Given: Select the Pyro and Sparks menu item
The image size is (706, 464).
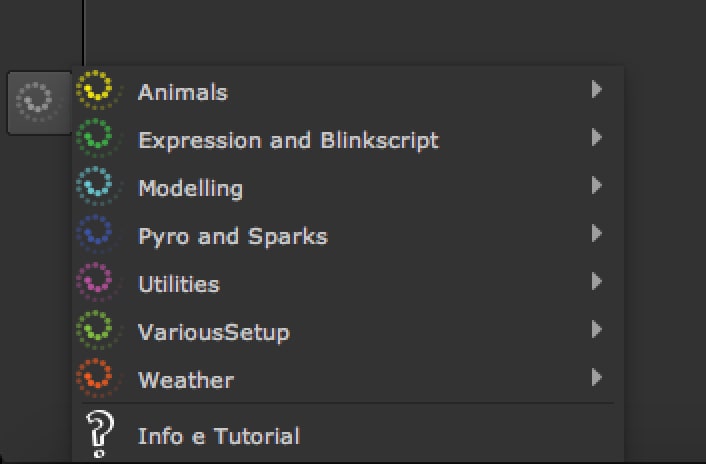Looking at the screenshot, I should click(x=232, y=236).
